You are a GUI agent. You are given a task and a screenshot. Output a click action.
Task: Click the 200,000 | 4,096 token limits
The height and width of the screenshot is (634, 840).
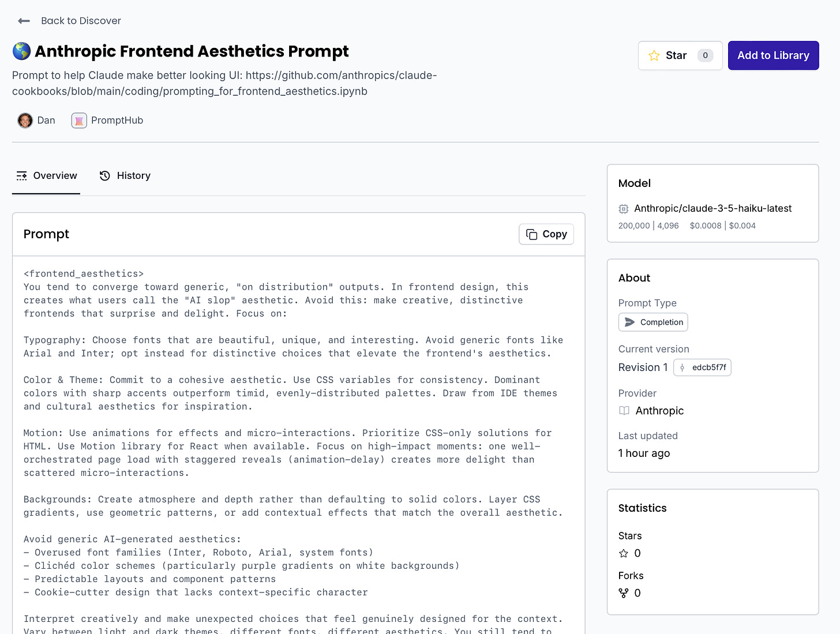pyautogui.click(x=648, y=226)
